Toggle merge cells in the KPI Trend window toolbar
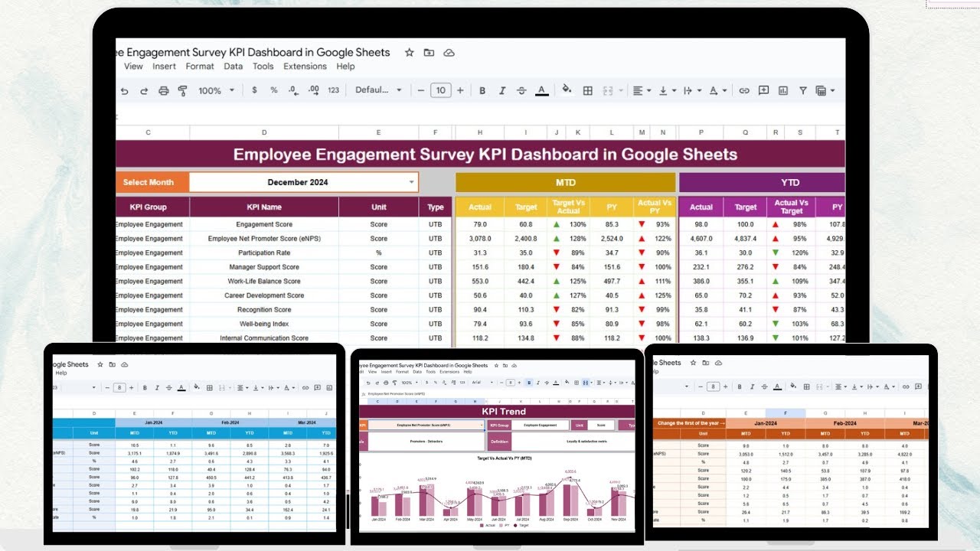This screenshot has width=980, height=551. click(x=585, y=383)
